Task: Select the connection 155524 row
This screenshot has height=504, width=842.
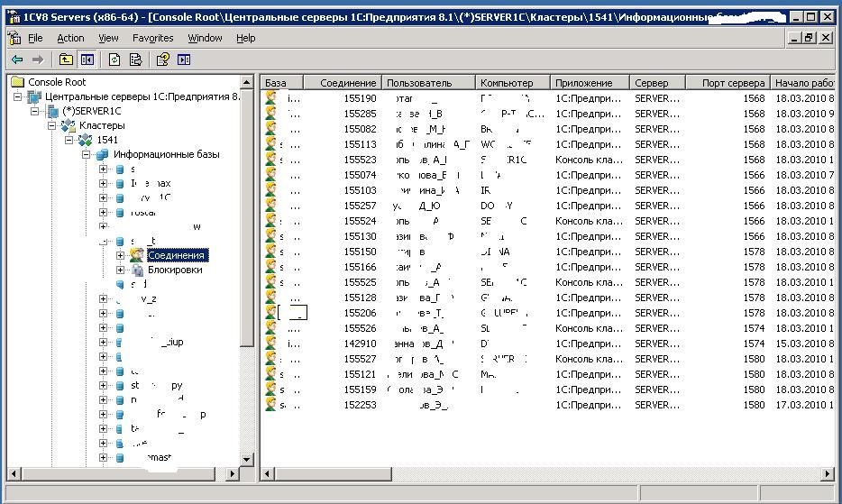Action: tap(549, 221)
